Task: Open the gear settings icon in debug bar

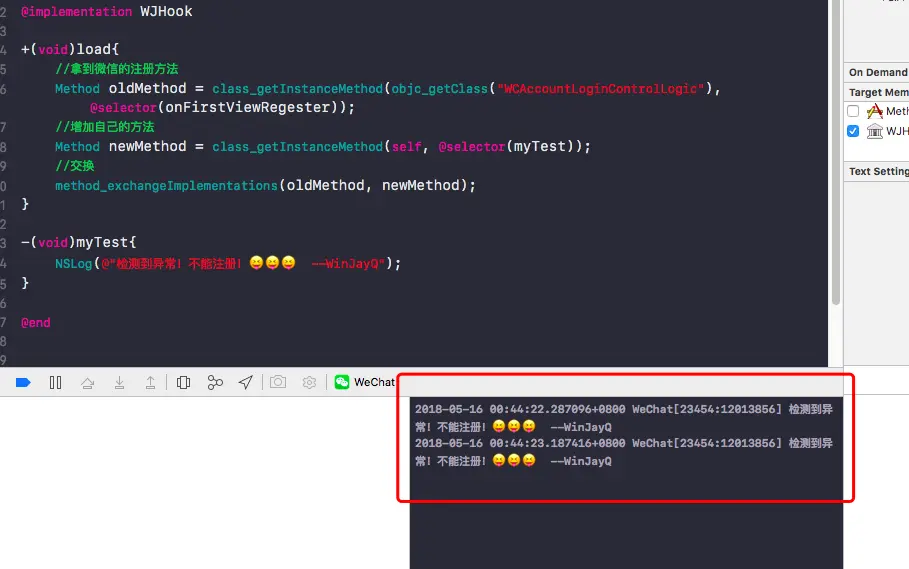Action: coord(310,382)
